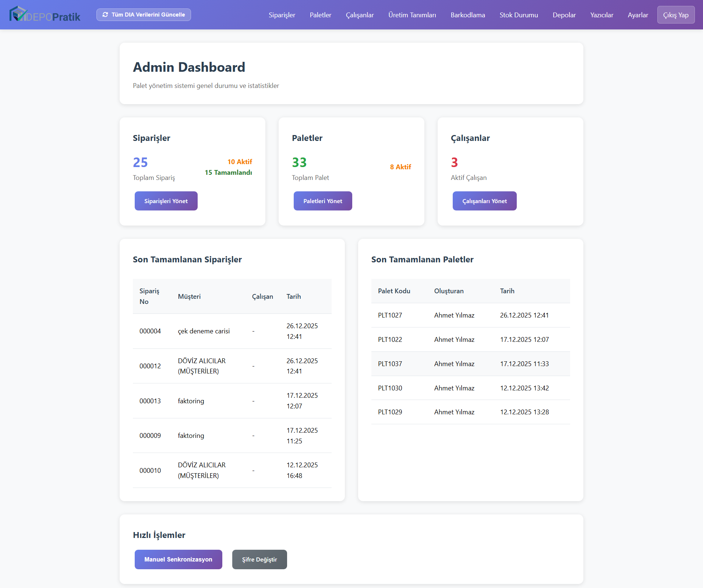This screenshot has height=588, width=703.
Task: Open Üretim Tanımları from the navigation bar
Action: coord(412,15)
